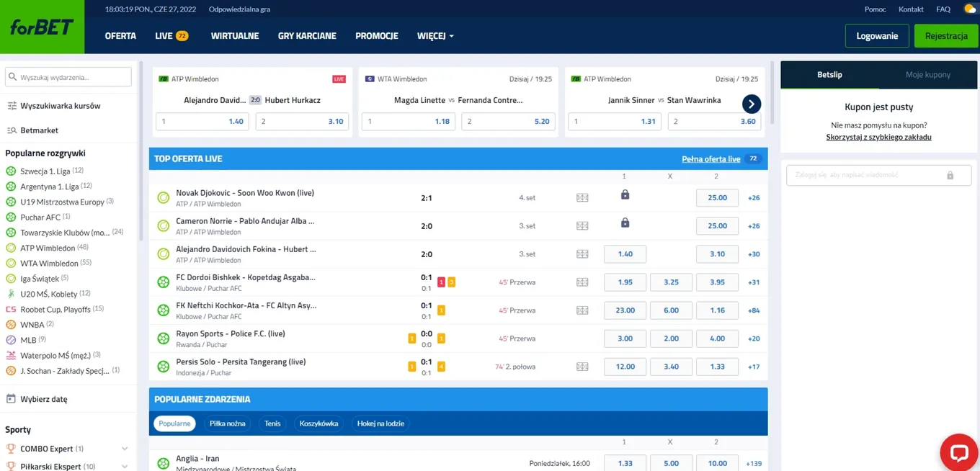This screenshot has width=980, height=471.
Task: Click Szwecja 1. Liga football icon
Action: tap(11, 171)
